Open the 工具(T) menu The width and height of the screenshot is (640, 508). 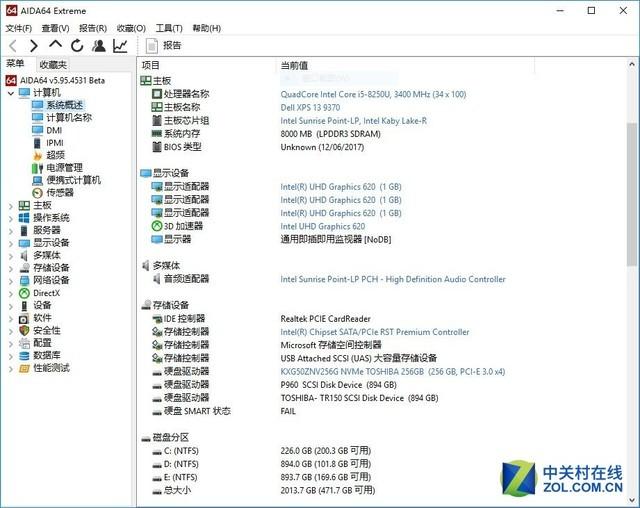coord(169,28)
